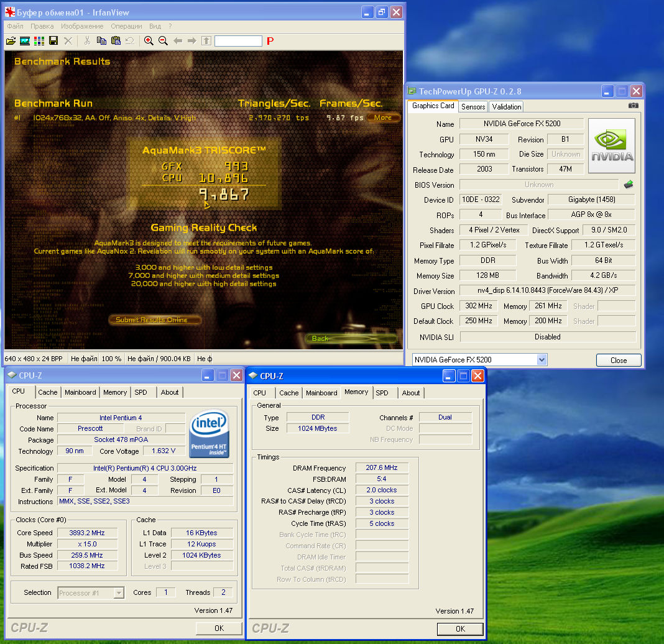Open the thumbnails grid icon in IrfanView

click(x=39, y=40)
